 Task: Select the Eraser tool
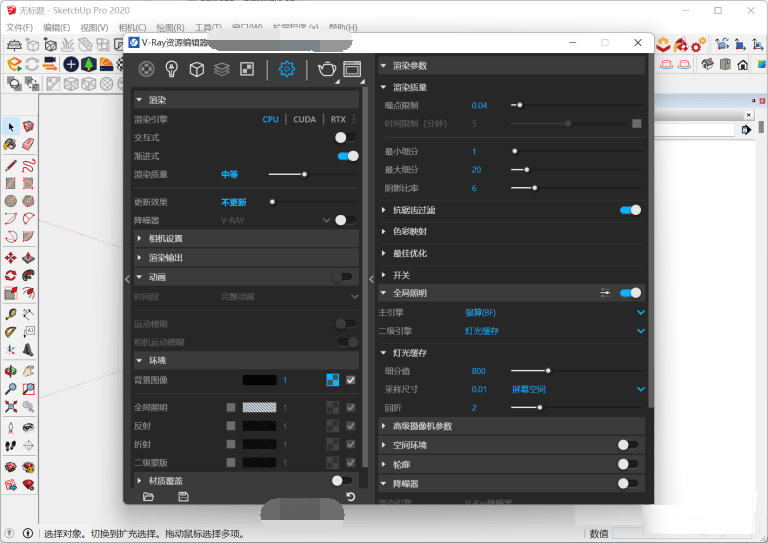tap(28, 144)
